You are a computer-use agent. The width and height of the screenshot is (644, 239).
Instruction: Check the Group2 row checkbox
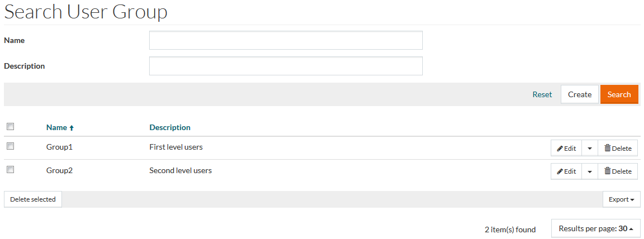click(10, 169)
